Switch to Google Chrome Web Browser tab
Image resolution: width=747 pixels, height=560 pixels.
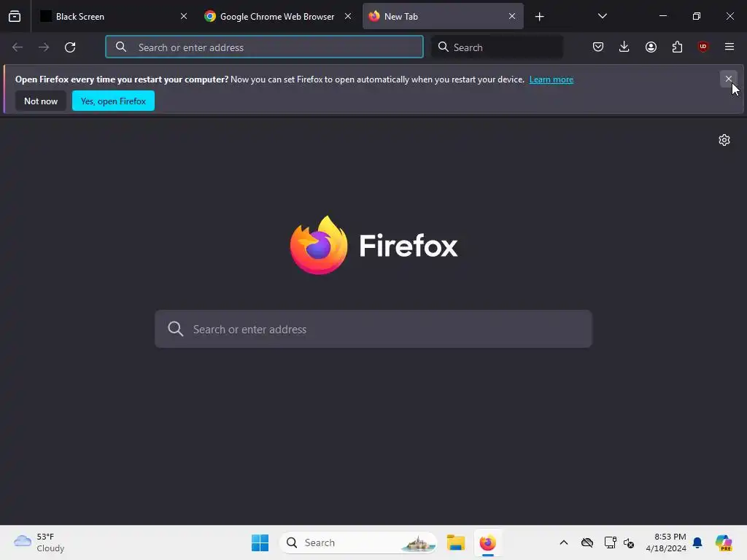click(277, 16)
